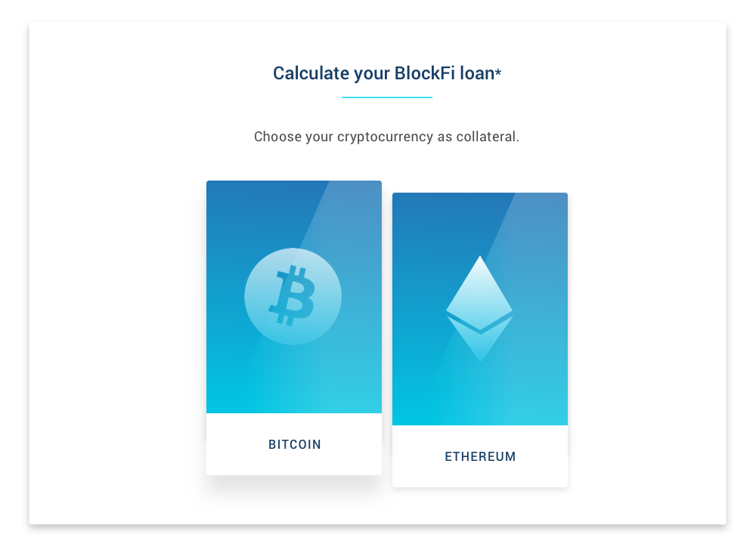Click the Bitcoin 'B' symbol inside the circle
This screenshot has width=756, height=547.
tap(293, 296)
